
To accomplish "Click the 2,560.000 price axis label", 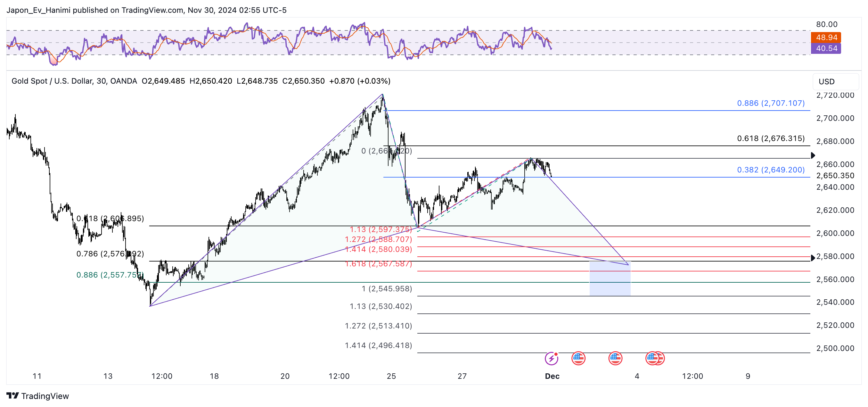I will tap(835, 279).
